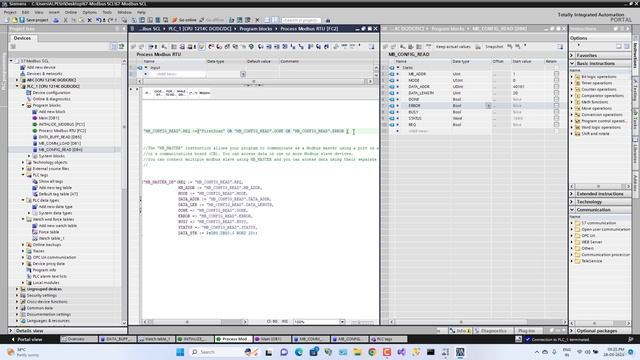The image size is (640, 360).
Task: Open MB_COMM_LOAD data block in tree
Action: click(60, 143)
